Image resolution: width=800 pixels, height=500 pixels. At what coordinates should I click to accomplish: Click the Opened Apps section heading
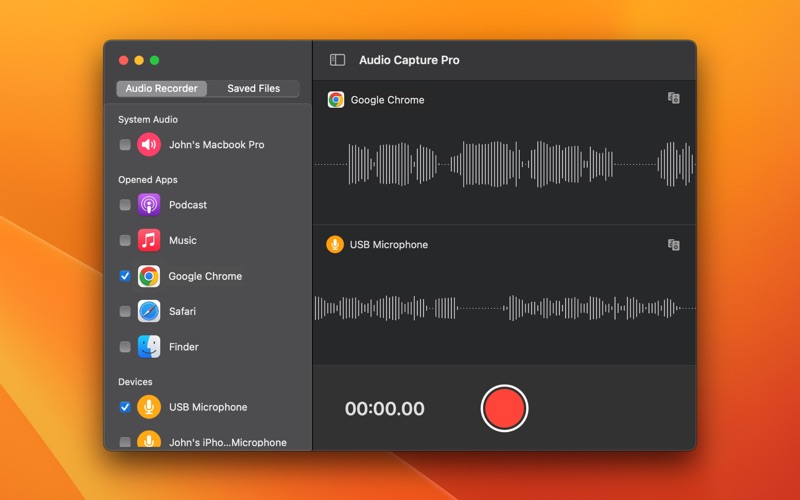[148, 180]
